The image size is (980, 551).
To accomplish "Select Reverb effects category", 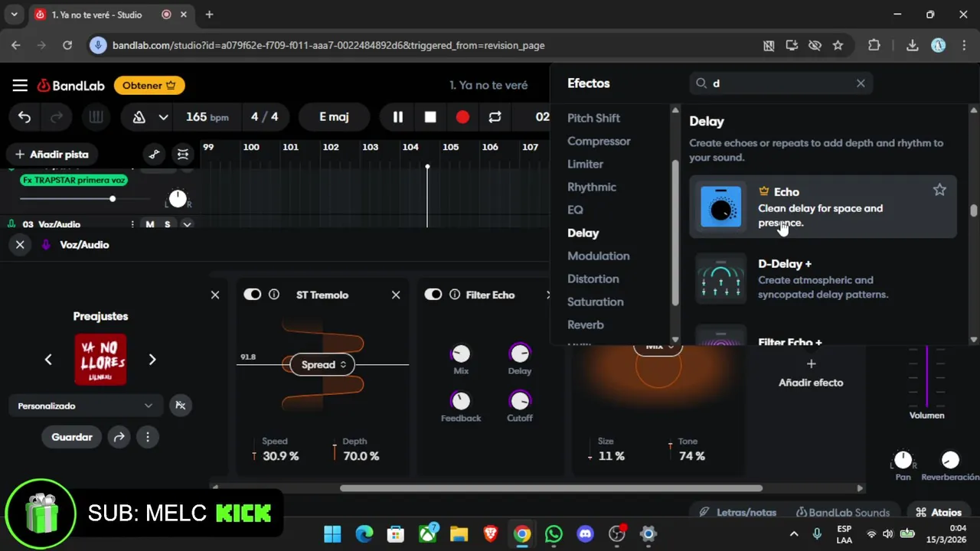I will coord(585,324).
